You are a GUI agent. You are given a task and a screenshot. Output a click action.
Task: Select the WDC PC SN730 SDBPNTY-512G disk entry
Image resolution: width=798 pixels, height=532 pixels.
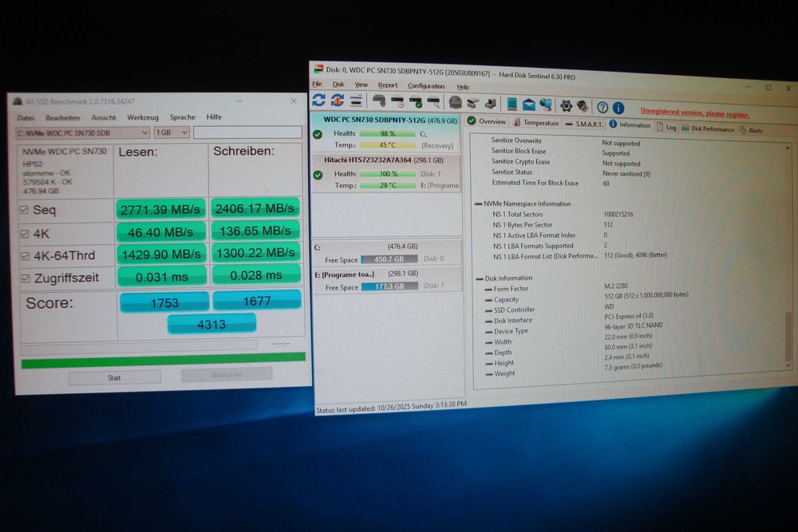[387, 133]
